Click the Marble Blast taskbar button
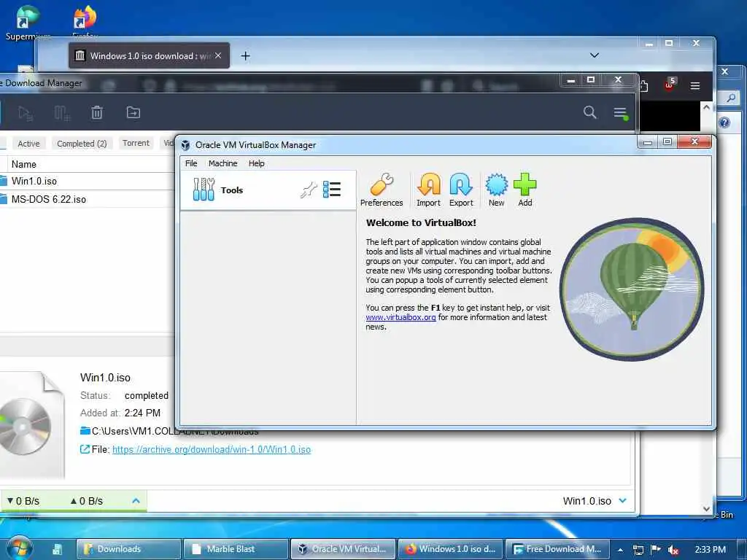Viewport: 747px width, 560px height. coord(236,549)
